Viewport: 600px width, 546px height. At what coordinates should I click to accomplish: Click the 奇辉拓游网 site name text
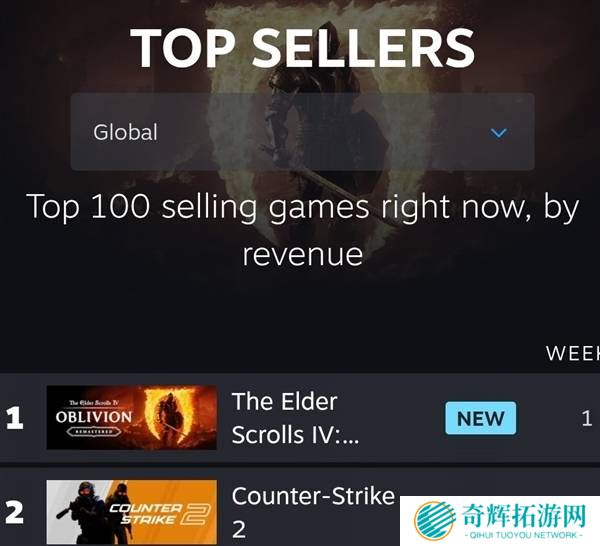(x=524, y=516)
